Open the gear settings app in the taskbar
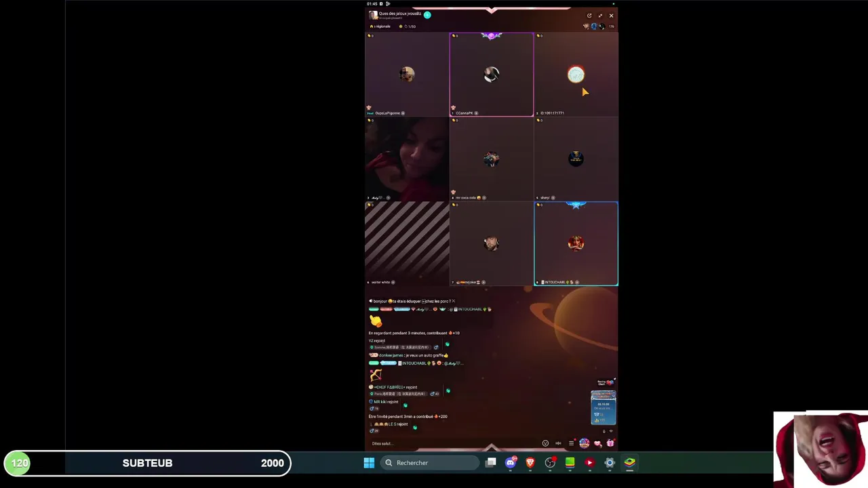Image resolution: width=868 pixels, height=488 pixels. click(610, 463)
